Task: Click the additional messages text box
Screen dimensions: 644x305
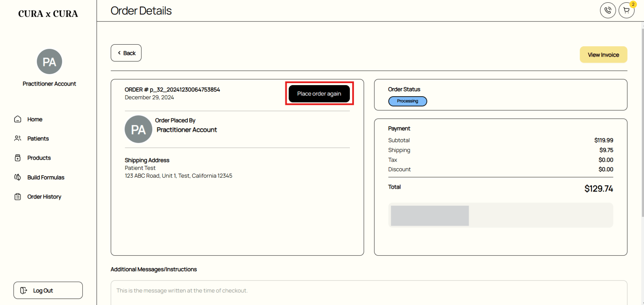Action: [369, 293]
